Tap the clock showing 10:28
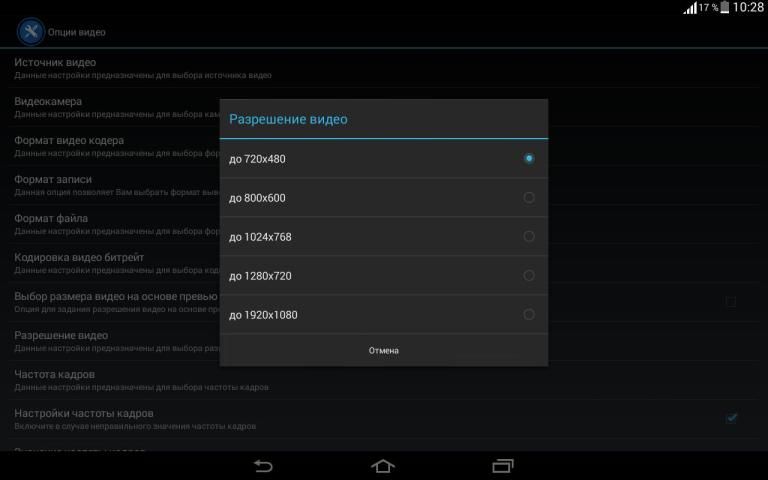The width and height of the screenshot is (768, 480). click(748, 8)
